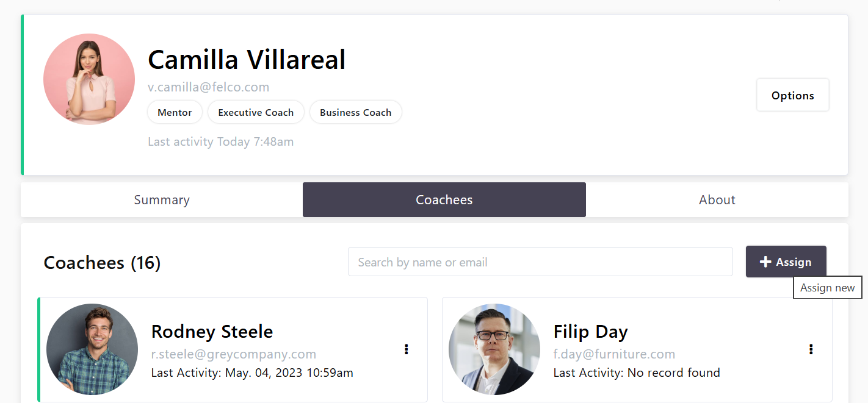868x403 pixels.
Task: Select the Coachees tab
Action: (444, 200)
